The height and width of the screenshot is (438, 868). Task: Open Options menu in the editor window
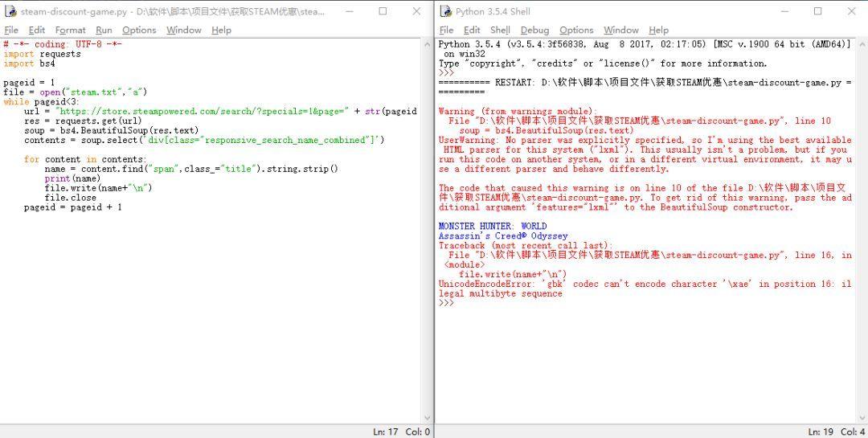point(139,30)
